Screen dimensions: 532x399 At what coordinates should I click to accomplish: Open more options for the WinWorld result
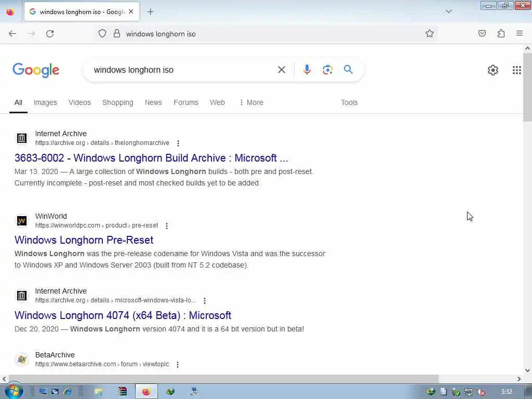click(x=167, y=225)
